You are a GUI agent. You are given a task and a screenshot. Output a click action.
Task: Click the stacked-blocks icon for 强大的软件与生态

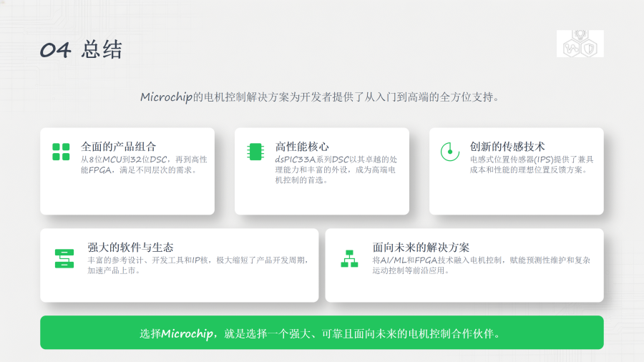[64, 258]
